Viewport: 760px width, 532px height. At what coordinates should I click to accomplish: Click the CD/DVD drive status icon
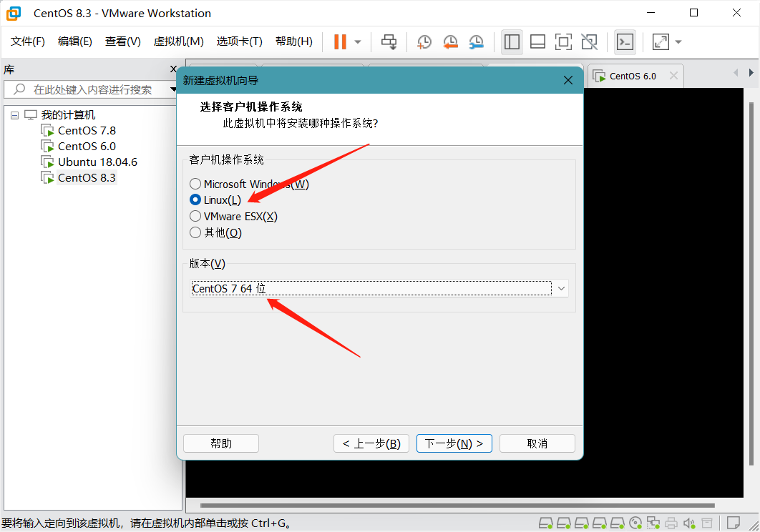(635, 523)
